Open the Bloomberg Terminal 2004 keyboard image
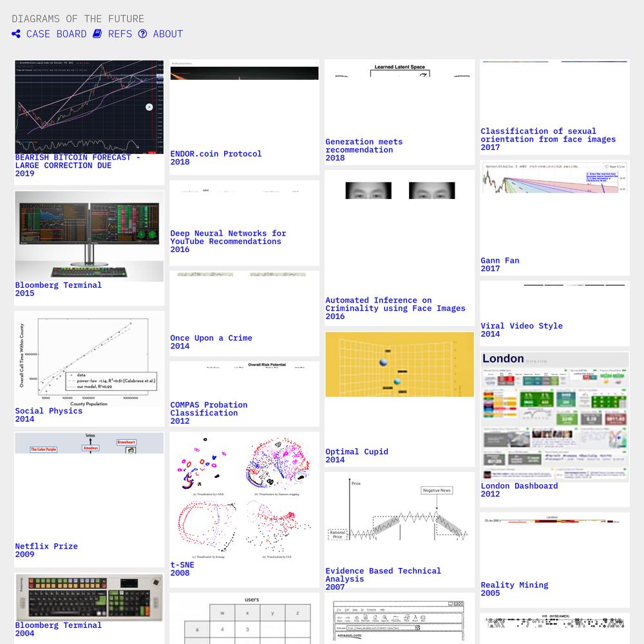The image size is (644, 644). point(89,598)
